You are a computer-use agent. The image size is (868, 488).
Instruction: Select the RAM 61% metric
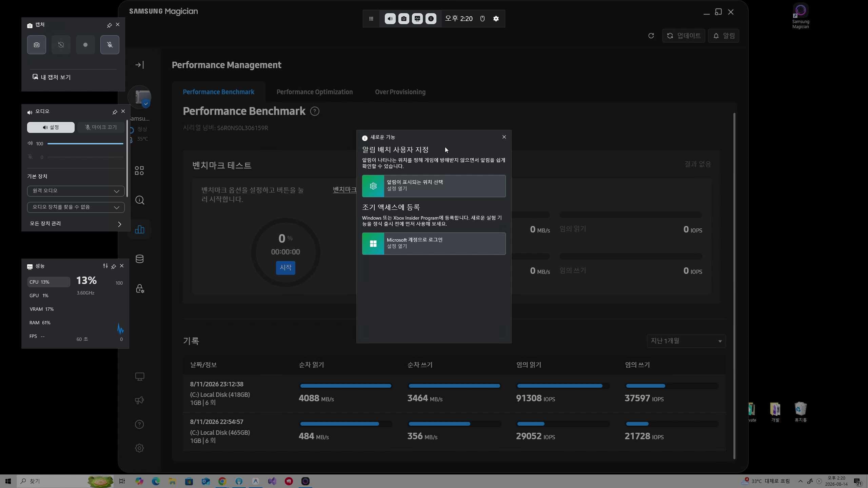(49, 323)
